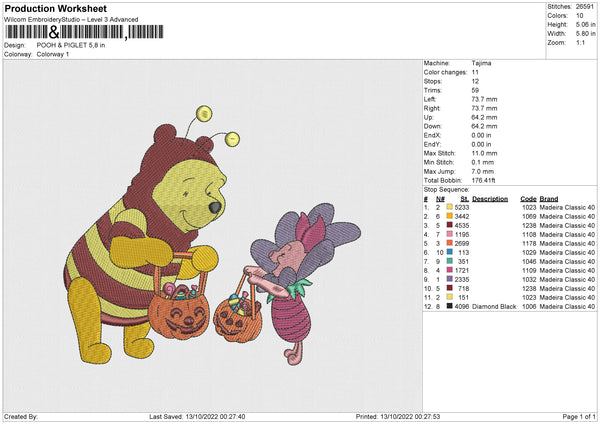Click the 'Description' column header
The width and height of the screenshot is (600, 424).
click(490, 199)
